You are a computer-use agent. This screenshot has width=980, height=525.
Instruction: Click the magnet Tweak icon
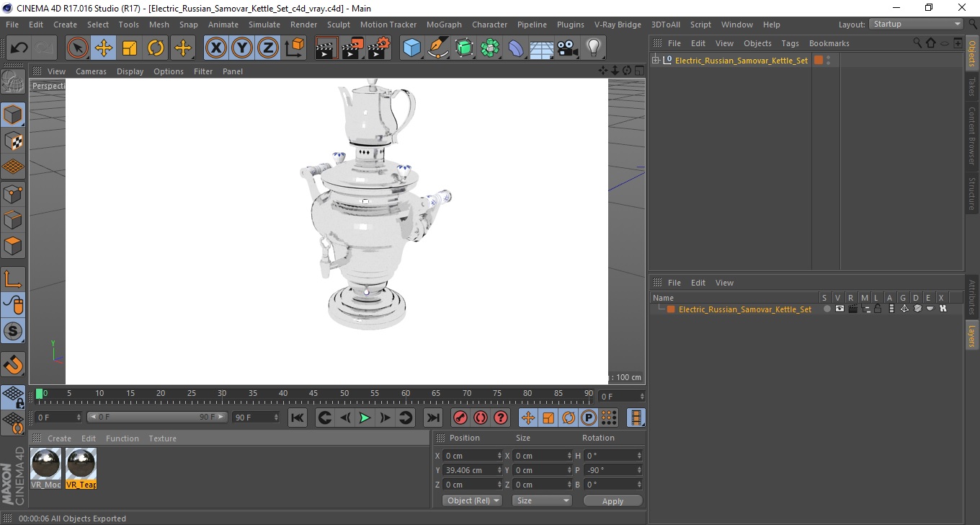(x=13, y=364)
